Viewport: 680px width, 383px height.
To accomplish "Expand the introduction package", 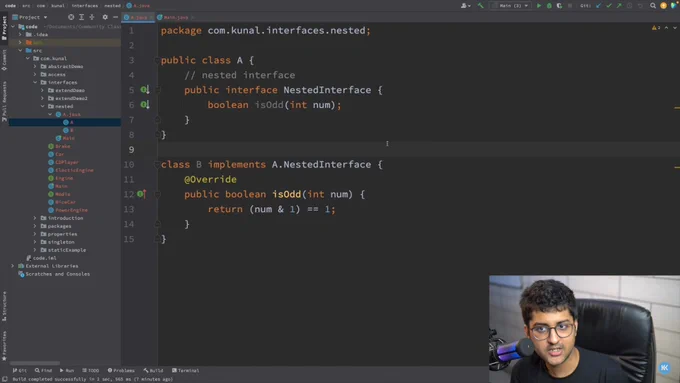I will click(x=35, y=218).
